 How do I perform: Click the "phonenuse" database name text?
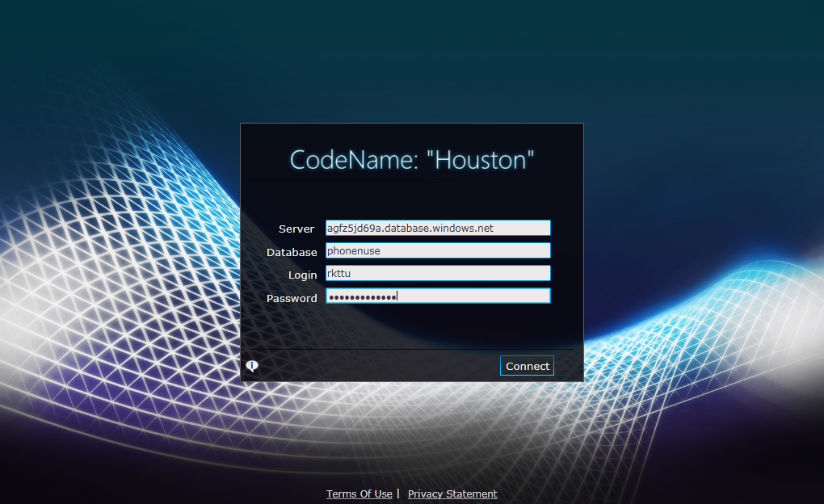pyautogui.click(x=353, y=250)
